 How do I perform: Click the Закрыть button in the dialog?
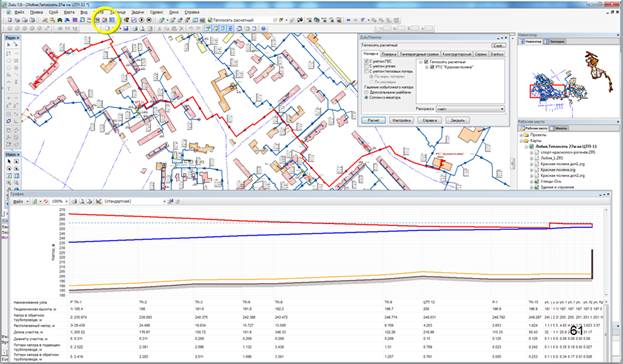coord(458,120)
